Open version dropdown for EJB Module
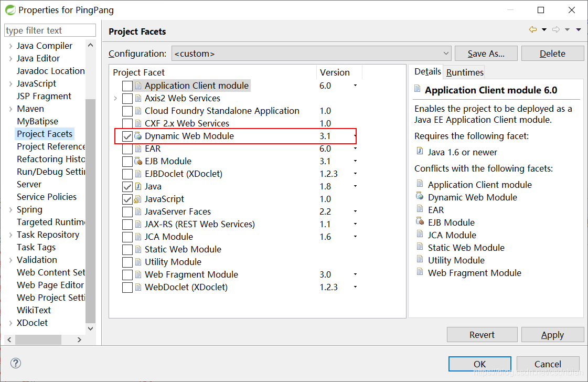 point(355,161)
